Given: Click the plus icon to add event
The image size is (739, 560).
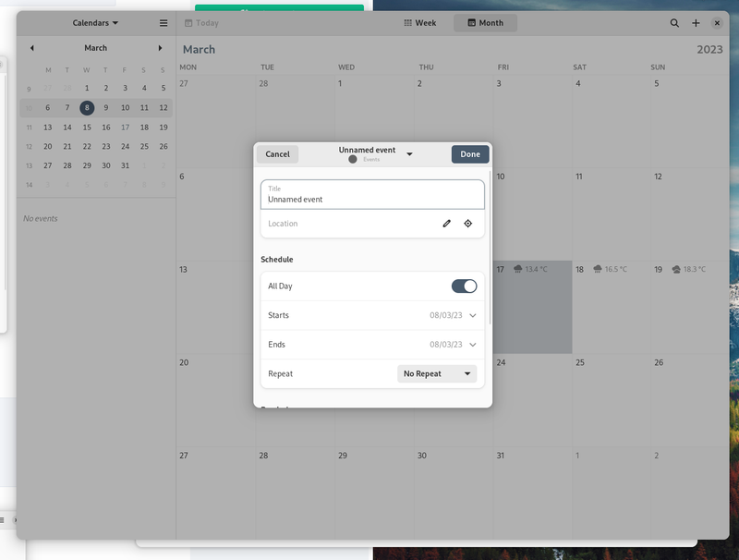Looking at the screenshot, I should pyautogui.click(x=696, y=22).
